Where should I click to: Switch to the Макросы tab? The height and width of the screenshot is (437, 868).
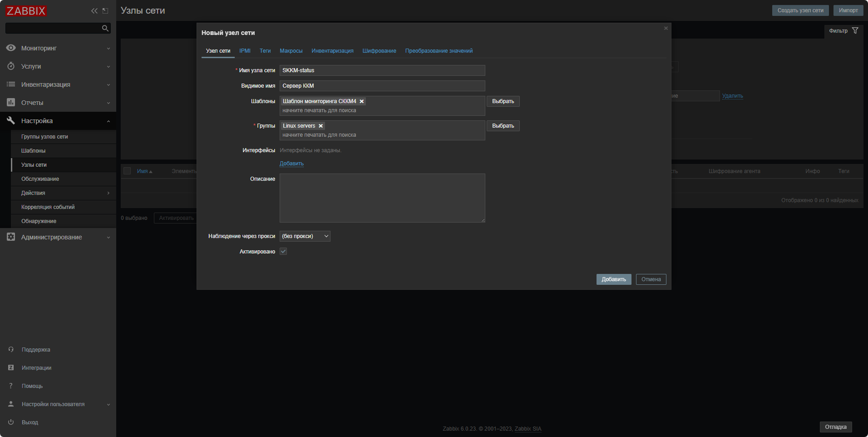(x=291, y=51)
